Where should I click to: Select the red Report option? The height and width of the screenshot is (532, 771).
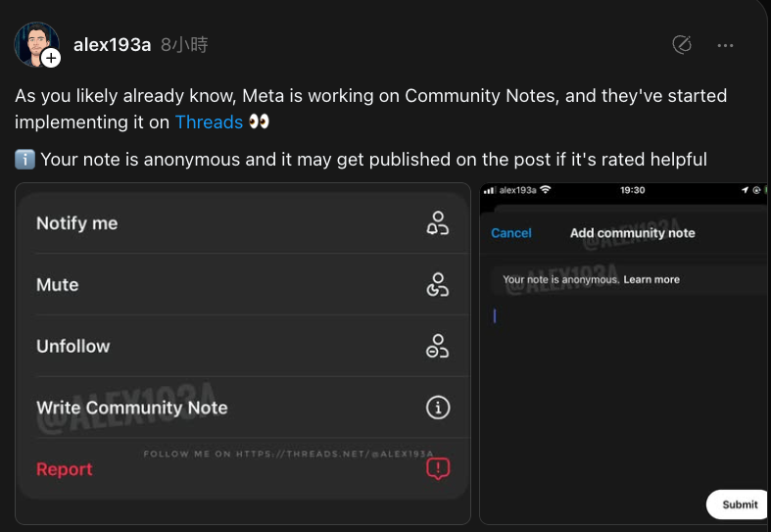point(65,469)
